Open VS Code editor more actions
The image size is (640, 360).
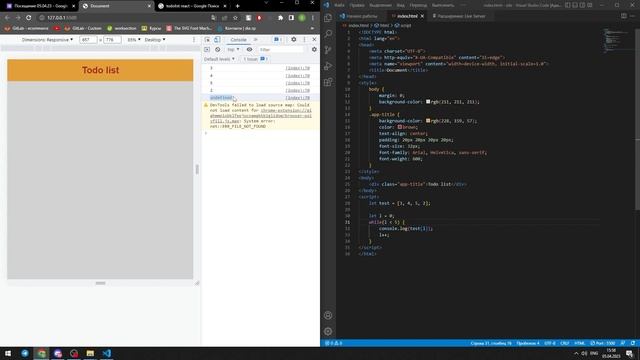[x=632, y=16]
